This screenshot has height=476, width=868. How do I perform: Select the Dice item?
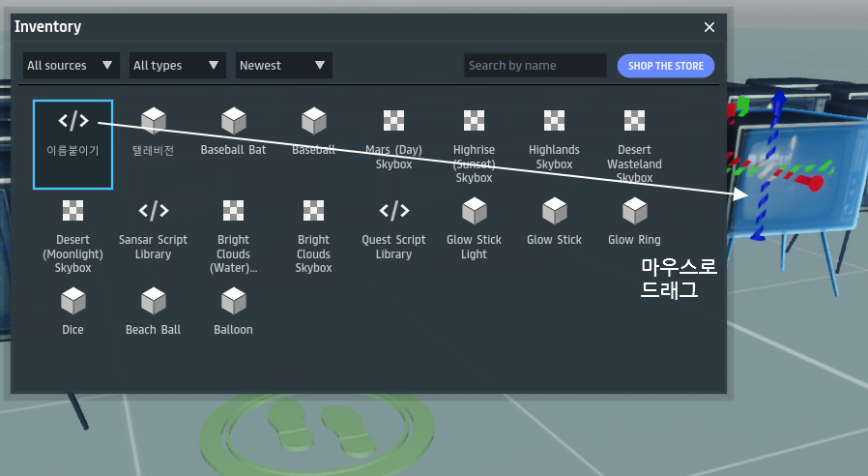coord(73,312)
